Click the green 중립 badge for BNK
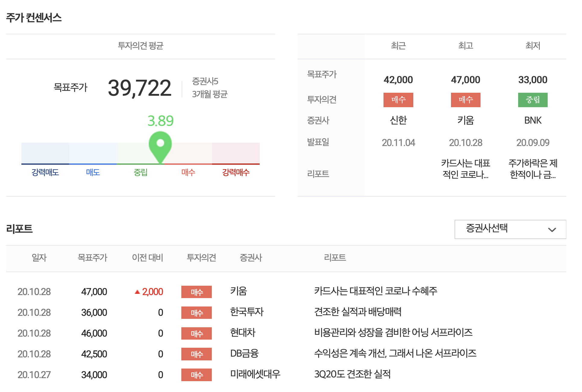The image size is (582, 392). 533,100
